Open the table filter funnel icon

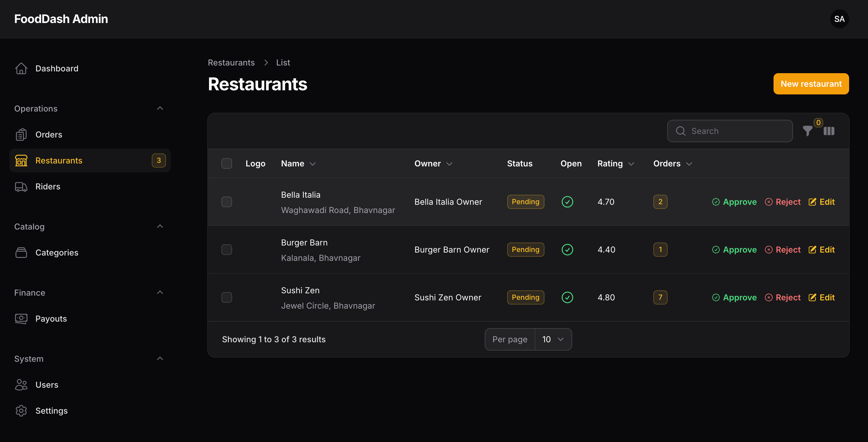coord(807,131)
